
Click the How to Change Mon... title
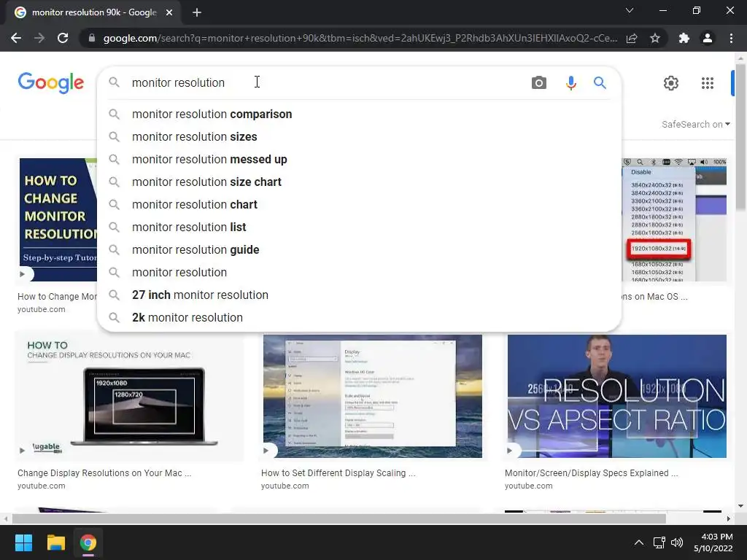[57, 297]
